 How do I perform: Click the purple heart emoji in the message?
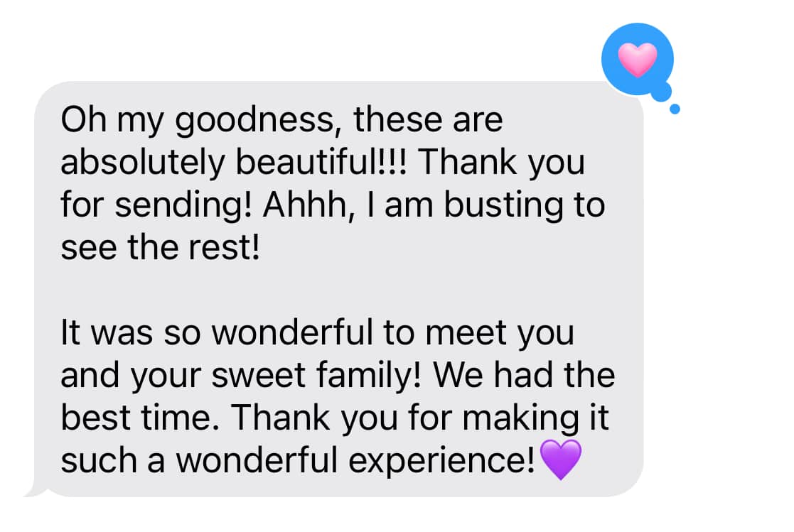[x=561, y=460]
